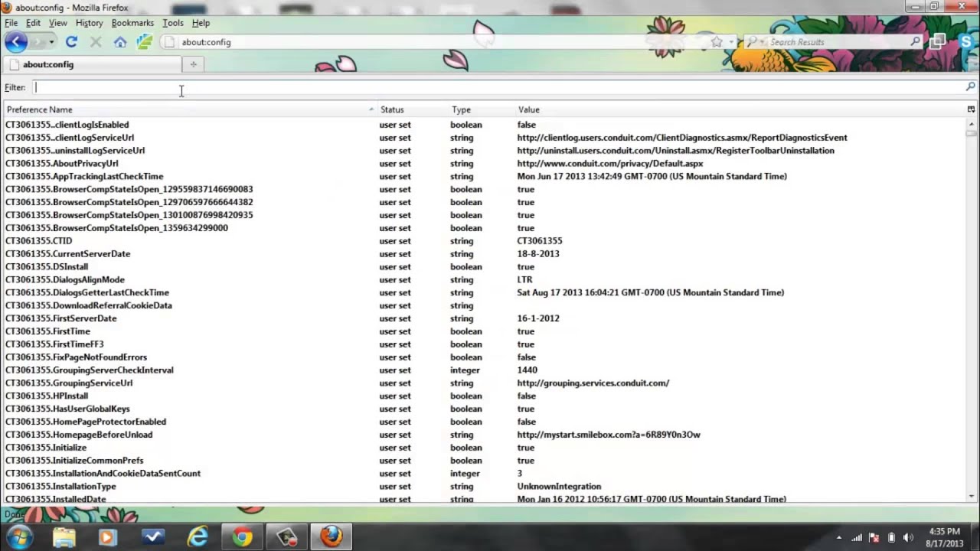Image resolution: width=980 pixels, height=551 pixels.
Task: Open the Help menu
Action: [201, 23]
